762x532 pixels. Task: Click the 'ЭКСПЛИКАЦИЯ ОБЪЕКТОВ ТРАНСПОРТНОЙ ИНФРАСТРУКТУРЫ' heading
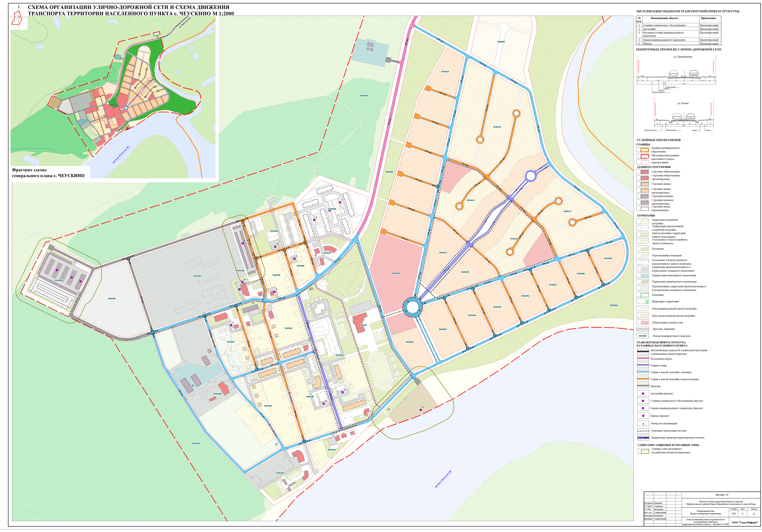click(x=688, y=11)
